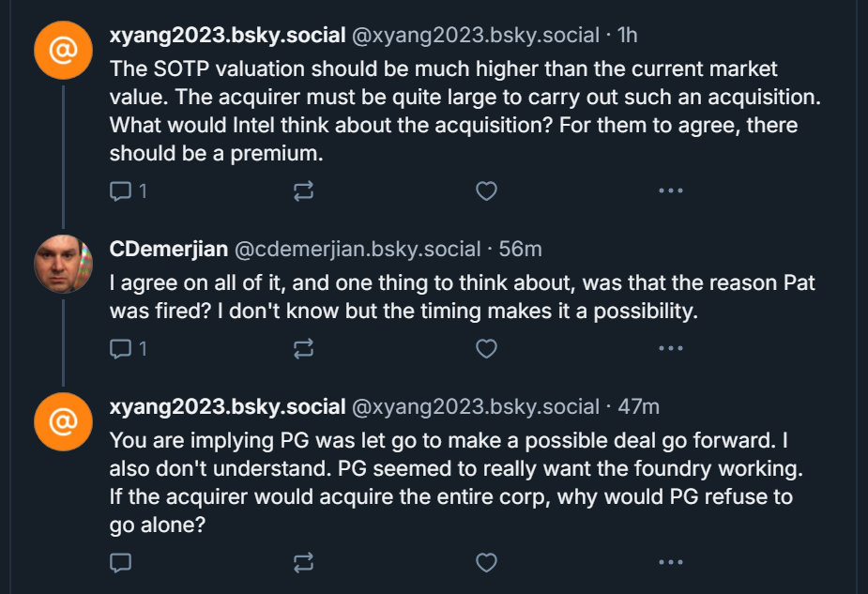868x594 pixels.
Task: Like CDemerjian's post about Pat being fired
Action: click(486, 349)
